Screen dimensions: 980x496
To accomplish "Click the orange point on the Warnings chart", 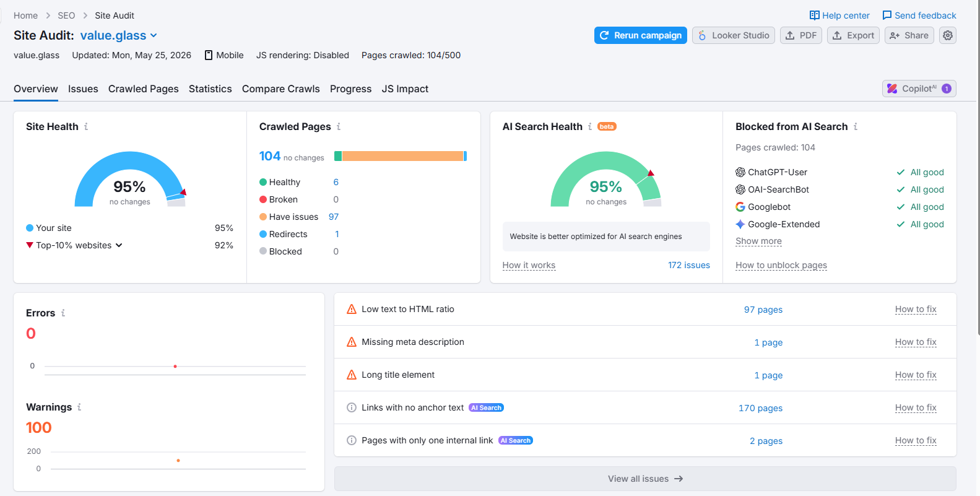I will click(x=178, y=460).
